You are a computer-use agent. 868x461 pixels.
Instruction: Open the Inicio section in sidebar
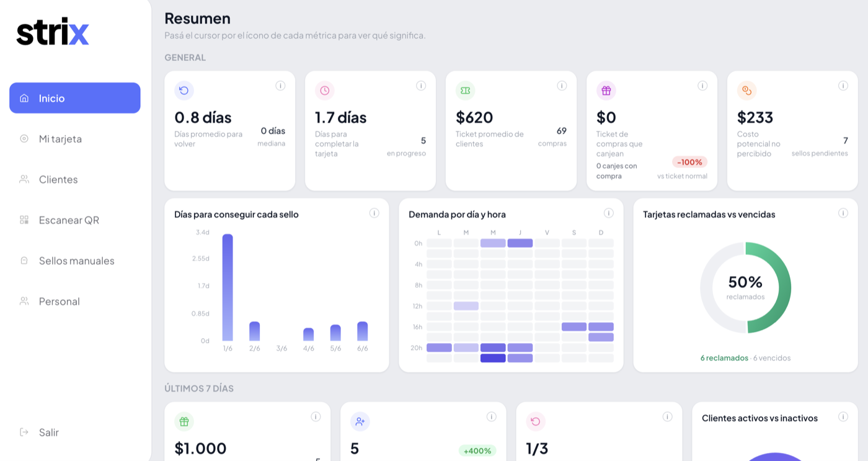(75, 98)
